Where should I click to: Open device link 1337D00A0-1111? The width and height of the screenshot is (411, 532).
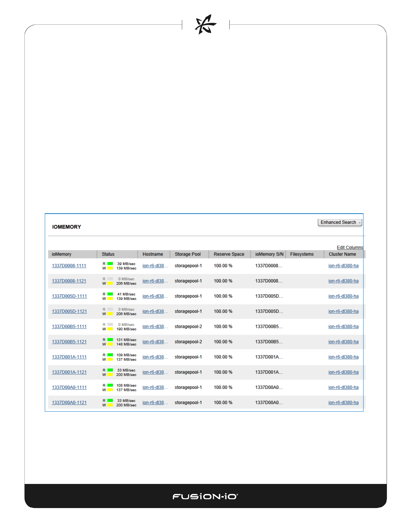pyautogui.click(x=69, y=388)
